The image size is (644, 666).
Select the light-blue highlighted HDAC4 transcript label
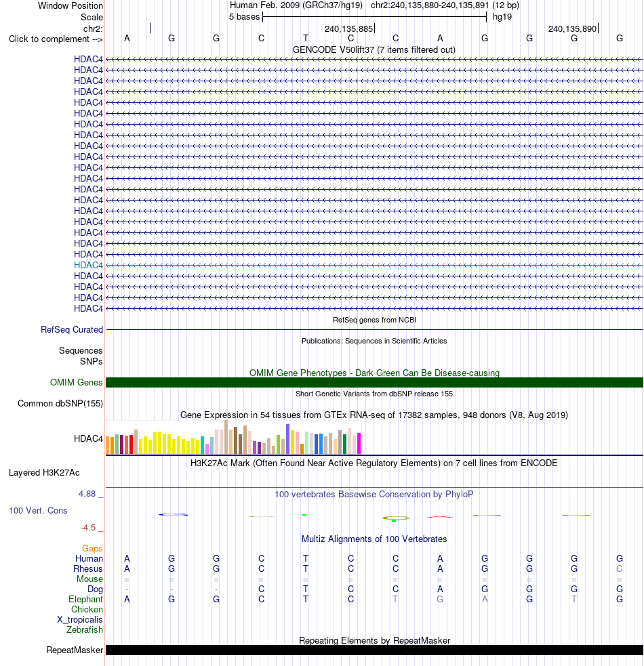[88, 265]
